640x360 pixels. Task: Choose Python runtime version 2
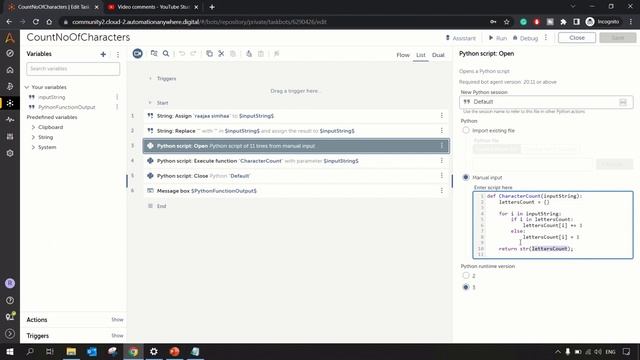point(466,276)
